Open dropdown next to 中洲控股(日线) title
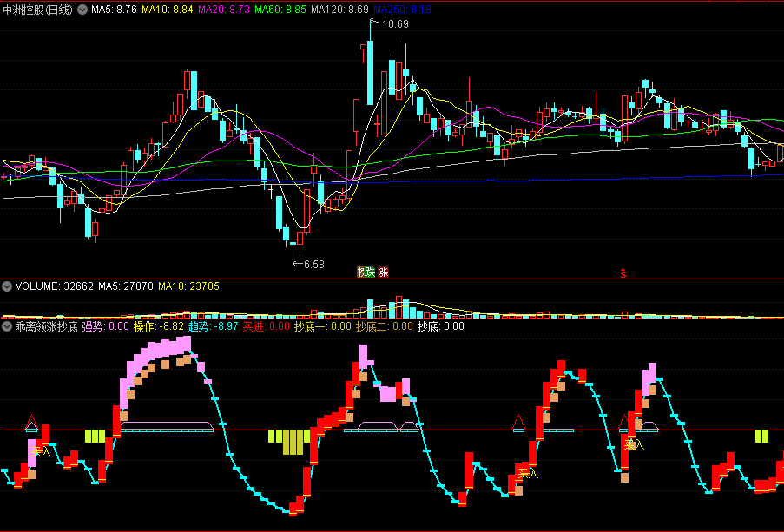The image size is (784, 532). click(82, 10)
